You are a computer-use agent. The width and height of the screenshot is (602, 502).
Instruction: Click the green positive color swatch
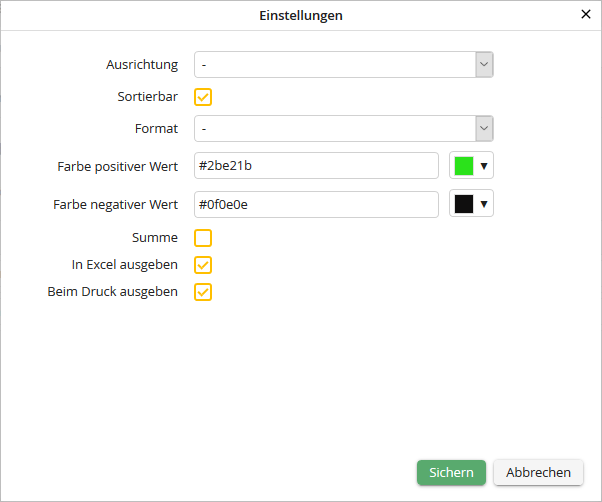tap(464, 166)
